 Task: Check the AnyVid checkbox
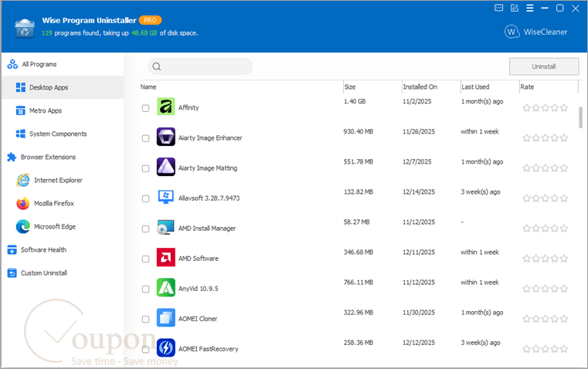tap(145, 289)
